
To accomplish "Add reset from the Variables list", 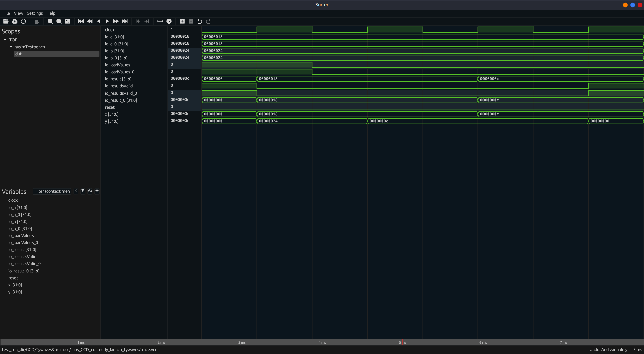I will pyautogui.click(x=13, y=278).
